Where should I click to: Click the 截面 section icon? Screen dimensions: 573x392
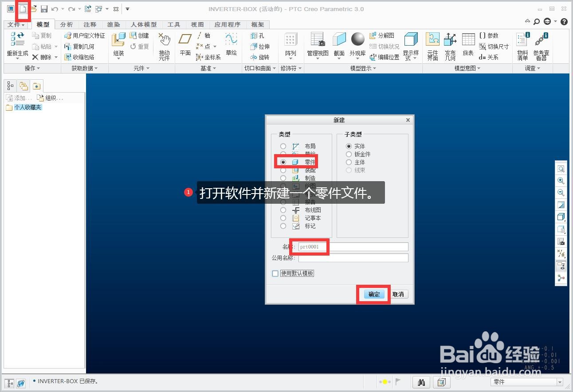click(339, 39)
